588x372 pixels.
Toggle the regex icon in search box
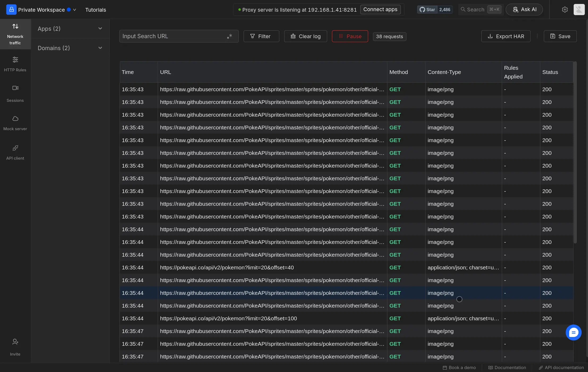tap(230, 36)
